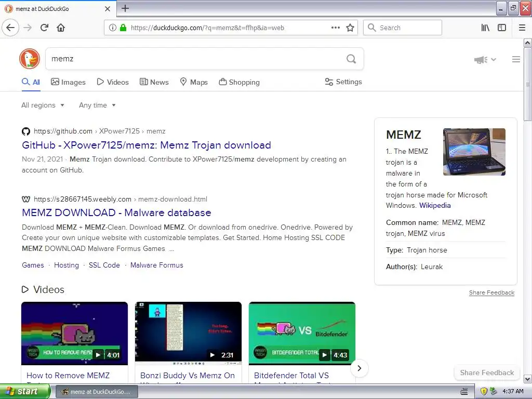Open the Hosting sitelink
Viewport: 532px width, 399px height.
tap(66, 265)
